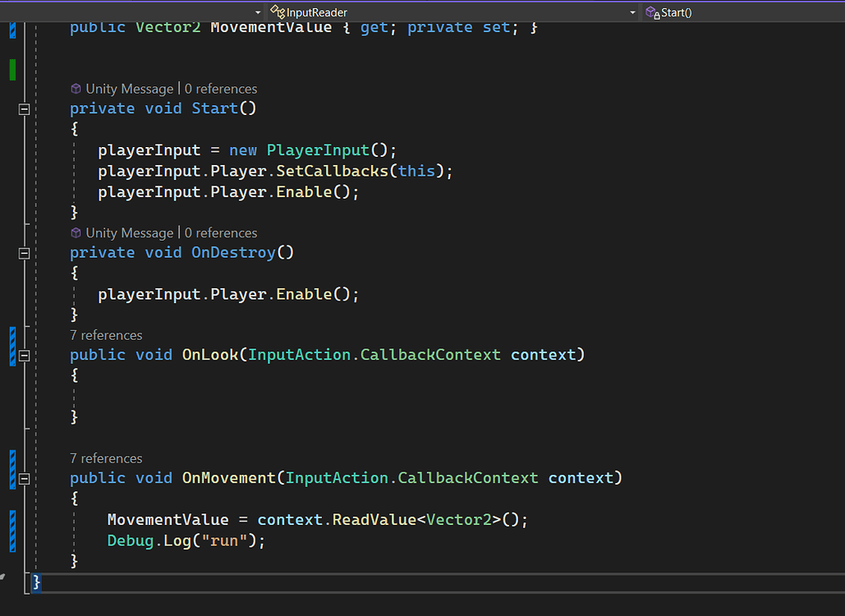
Task: Click the "run" string literal
Action: 224,540
